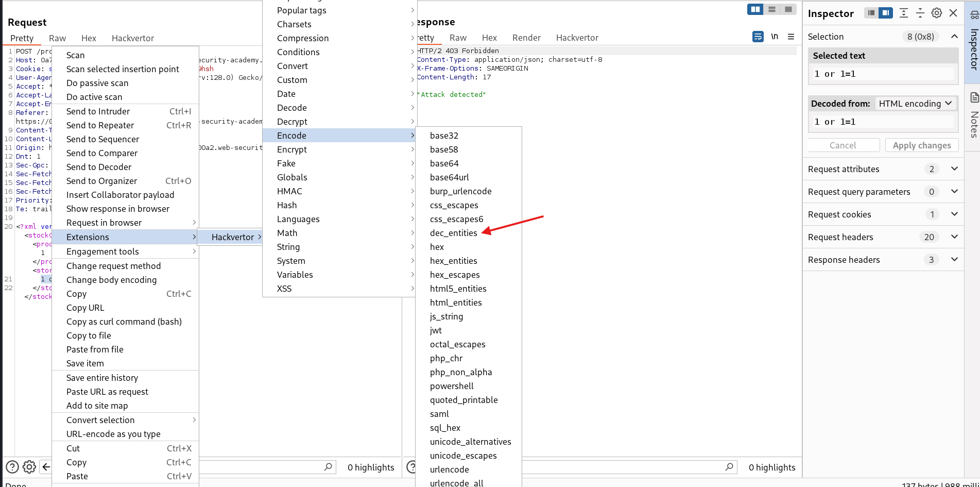Open Convert selection submenu
This screenshot has width=980, height=487.
(x=125, y=420)
